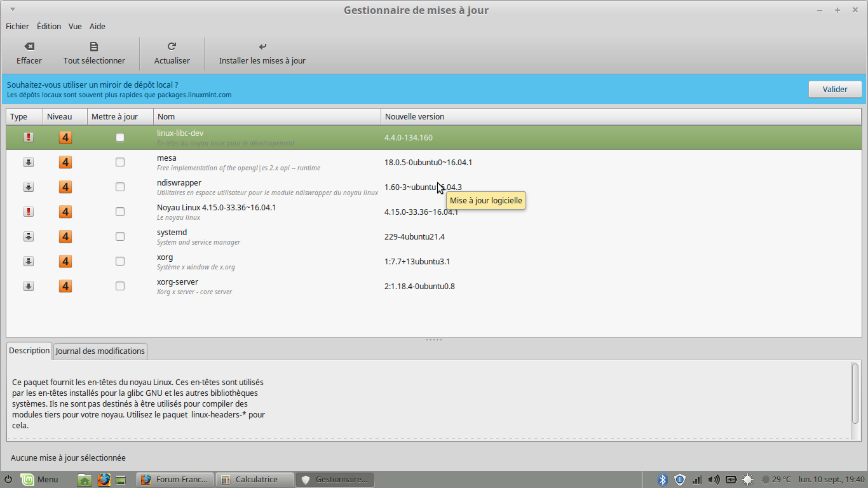This screenshot has height=488, width=868.
Task: Open the window menu arrow in the title bar
Action: [x=13, y=10]
